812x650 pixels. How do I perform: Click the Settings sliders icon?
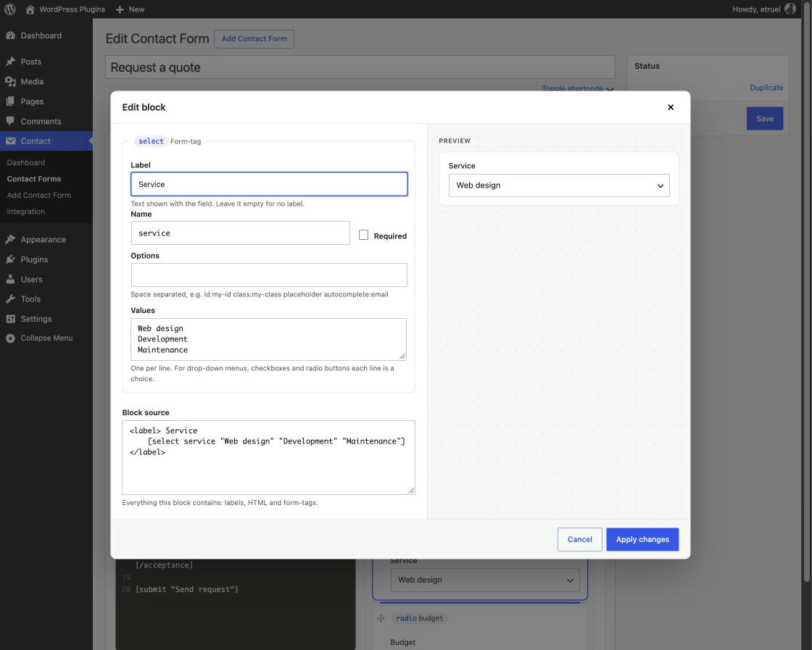point(10,319)
